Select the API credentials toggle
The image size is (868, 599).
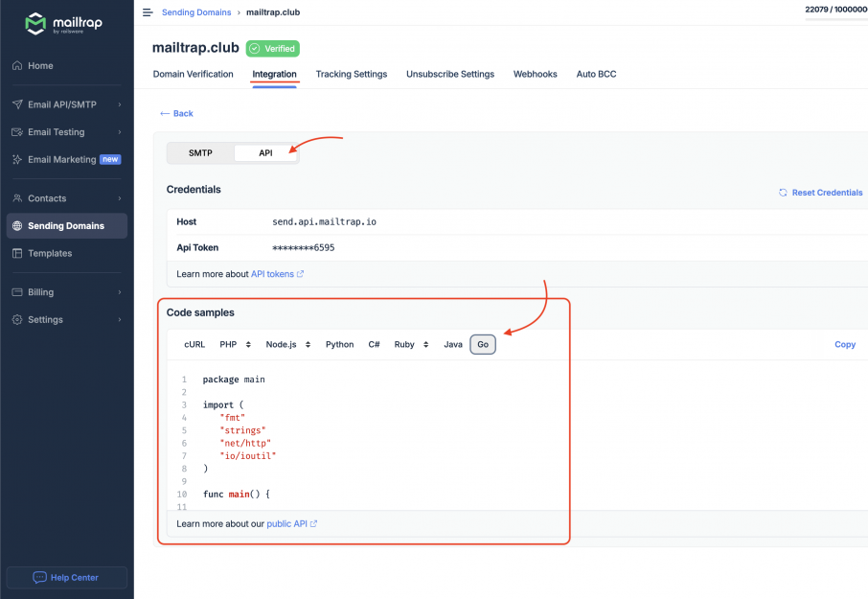(x=266, y=152)
